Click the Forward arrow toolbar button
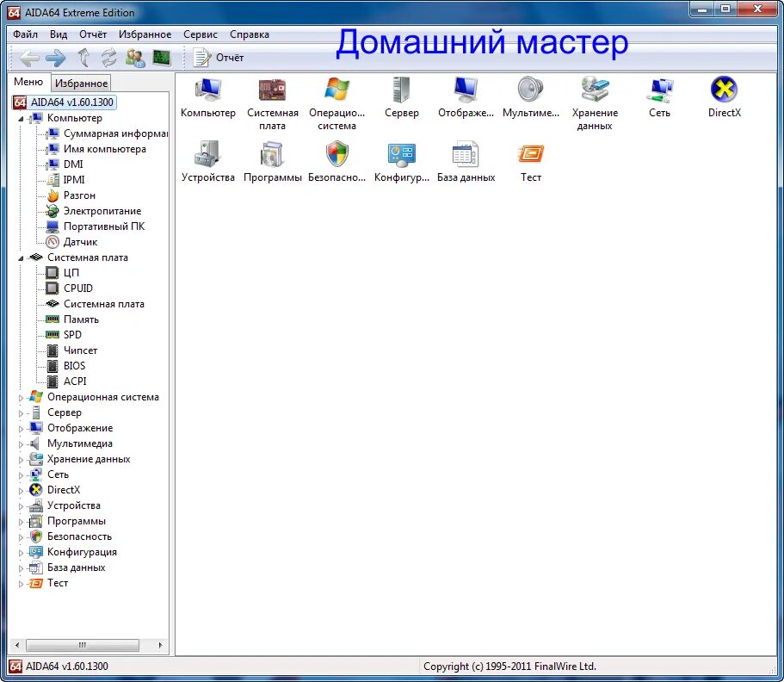 click(55, 58)
